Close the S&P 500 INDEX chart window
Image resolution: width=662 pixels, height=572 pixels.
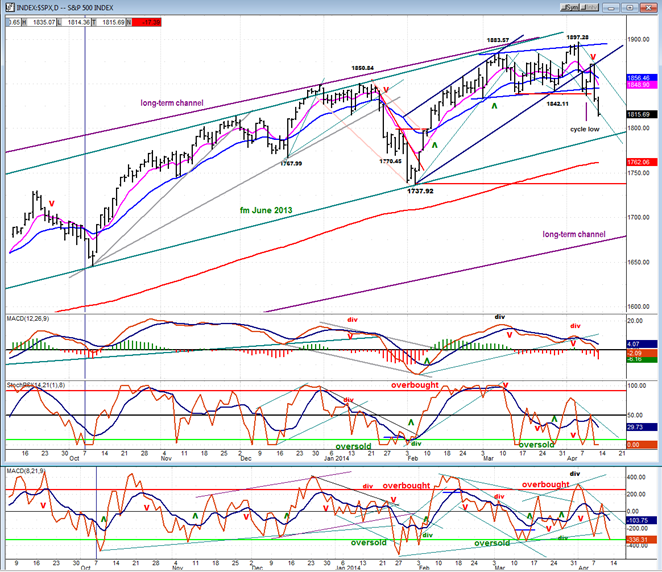click(x=647, y=7)
